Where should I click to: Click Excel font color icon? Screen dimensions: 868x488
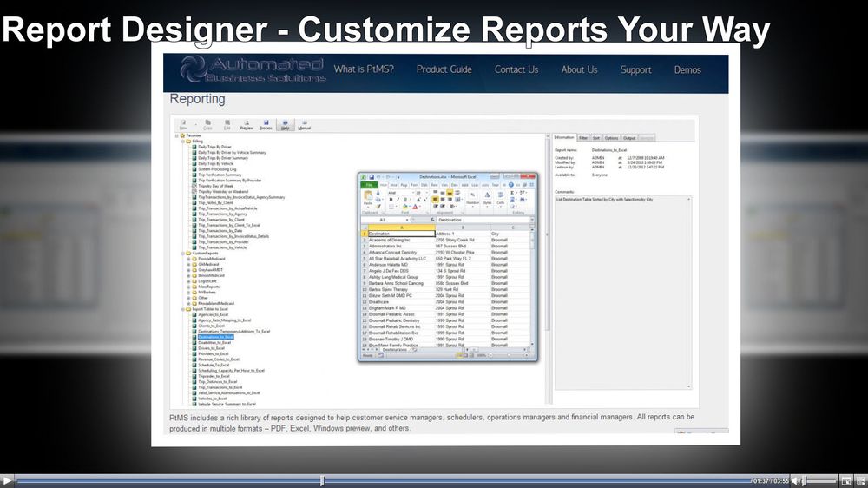[x=415, y=206]
